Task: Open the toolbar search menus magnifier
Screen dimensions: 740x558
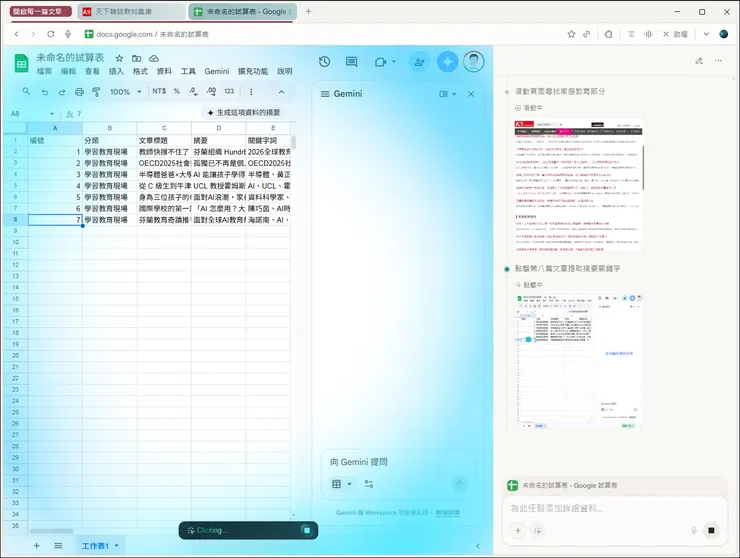Action: [26, 91]
